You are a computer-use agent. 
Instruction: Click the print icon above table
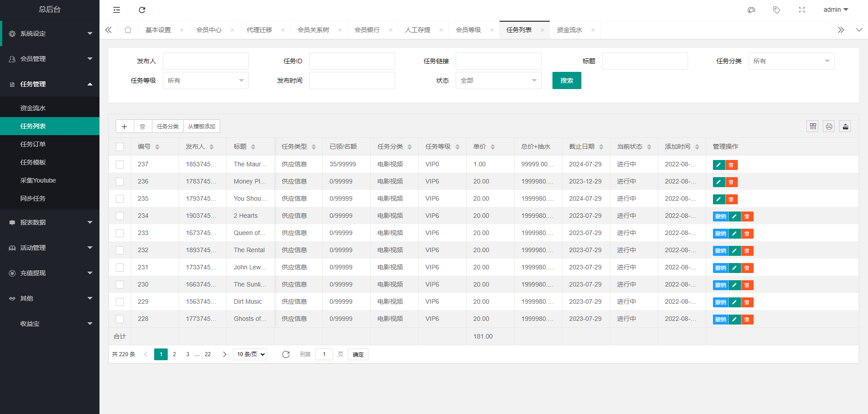[x=829, y=127]
